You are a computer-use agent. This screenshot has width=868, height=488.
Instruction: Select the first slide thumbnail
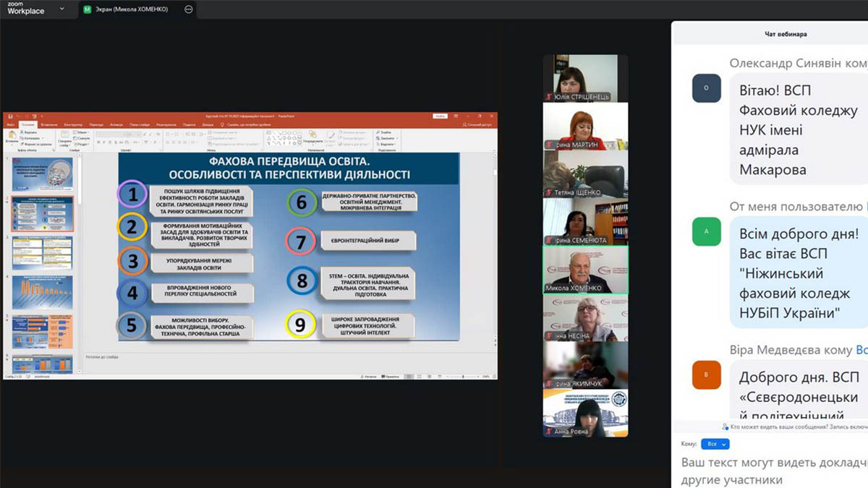point(42,174)
